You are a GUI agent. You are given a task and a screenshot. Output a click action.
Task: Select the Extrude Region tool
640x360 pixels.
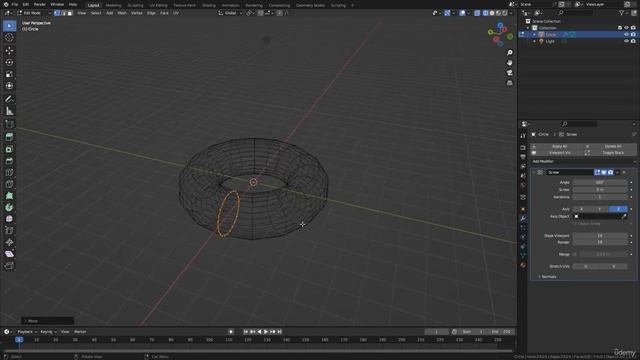pos(9,137)
